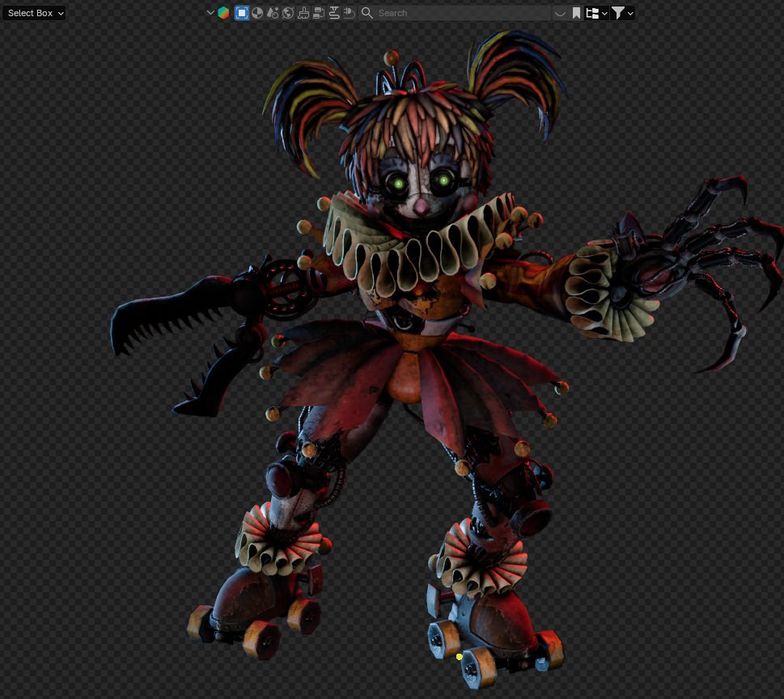Toggle the paint brush icon
Viewport: 784px width, 699px height.
[x=303, y=13]
